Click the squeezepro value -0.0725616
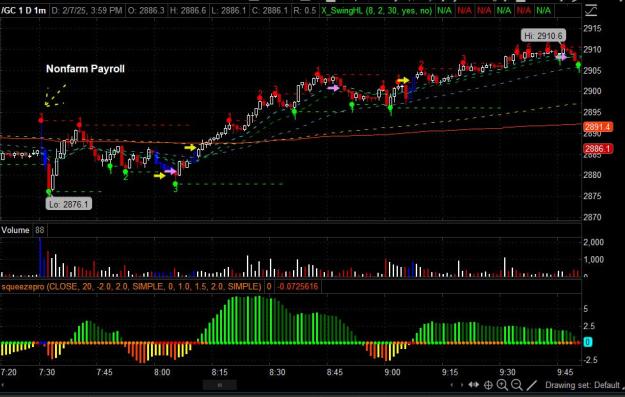The width and height of the screenshot is (625, 397). click(298, 286)
